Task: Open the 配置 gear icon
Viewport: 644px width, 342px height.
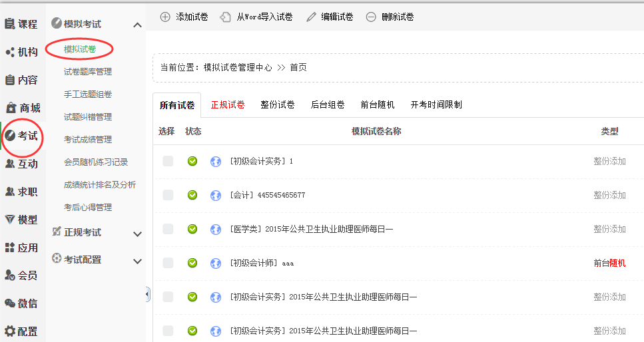Action: [10, 331]
